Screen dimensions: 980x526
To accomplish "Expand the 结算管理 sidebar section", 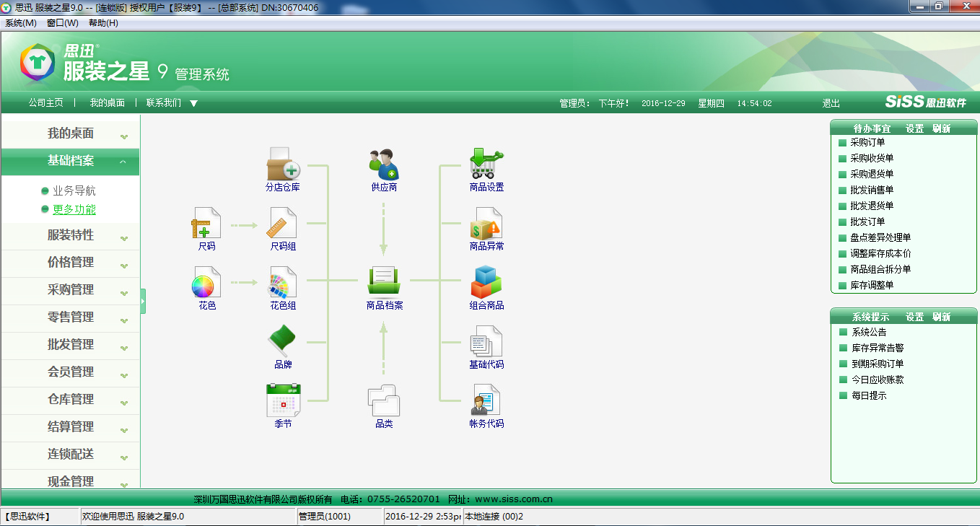I will pos(70,427).
